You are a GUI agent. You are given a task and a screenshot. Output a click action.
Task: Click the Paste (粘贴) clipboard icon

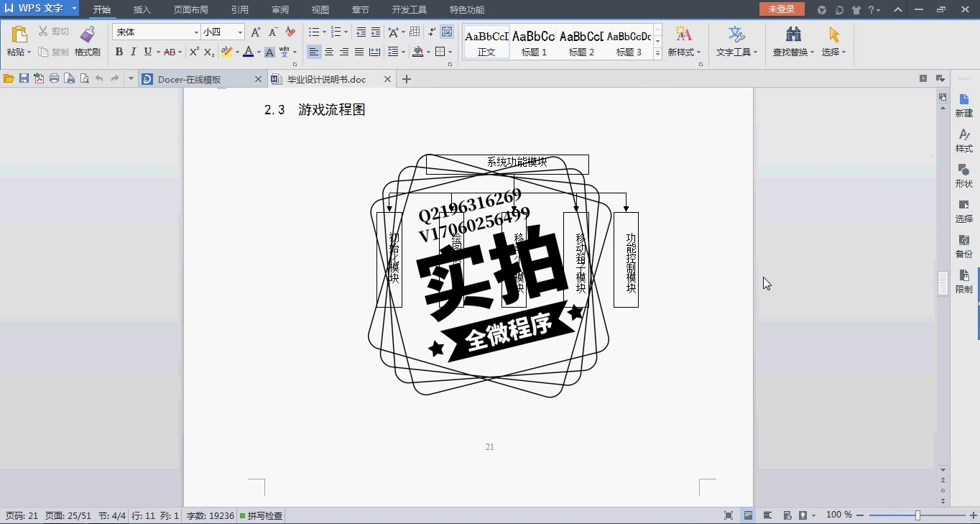(19, 34)
